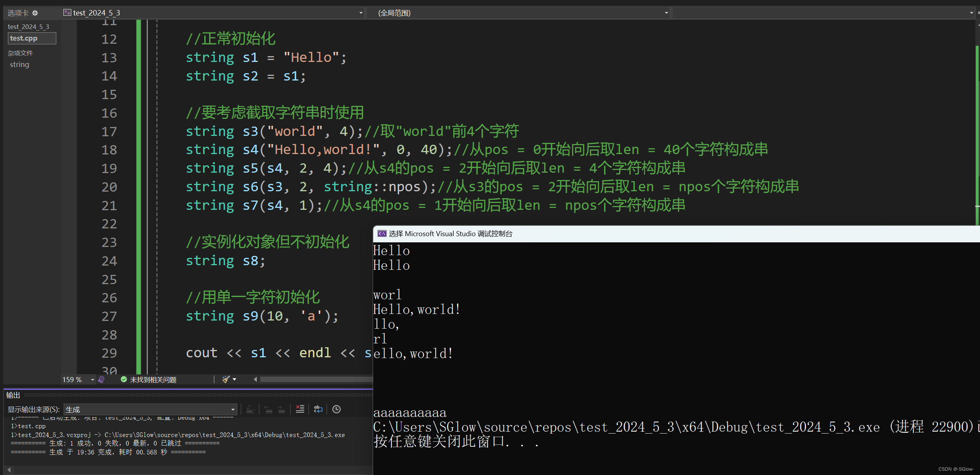Open the output source dropdown showing 生成
980x475 pixels.
(233, 409)
